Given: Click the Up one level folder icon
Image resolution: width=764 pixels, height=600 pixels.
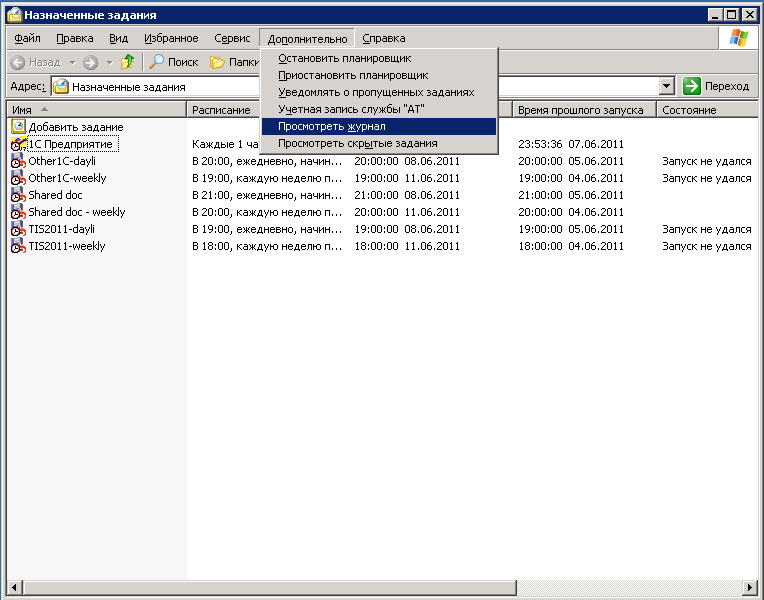Looking at the screenshot, I should click(x=127, y=62).
